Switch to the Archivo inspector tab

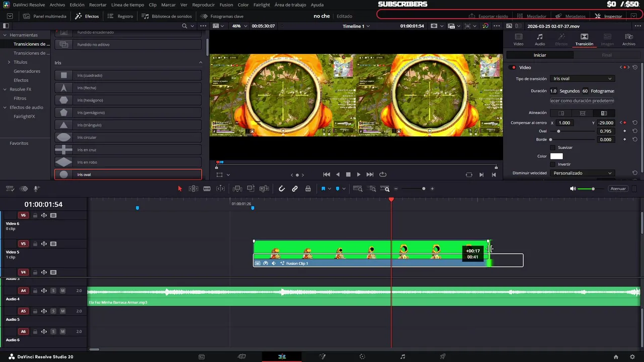pyautogui.click(x=629, y=40)
